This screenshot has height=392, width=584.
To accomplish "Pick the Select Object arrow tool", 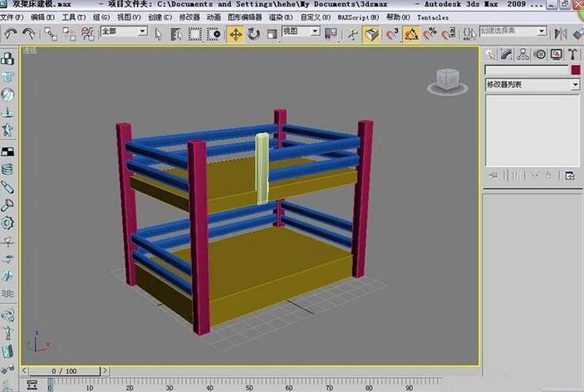I will (159, 34).
